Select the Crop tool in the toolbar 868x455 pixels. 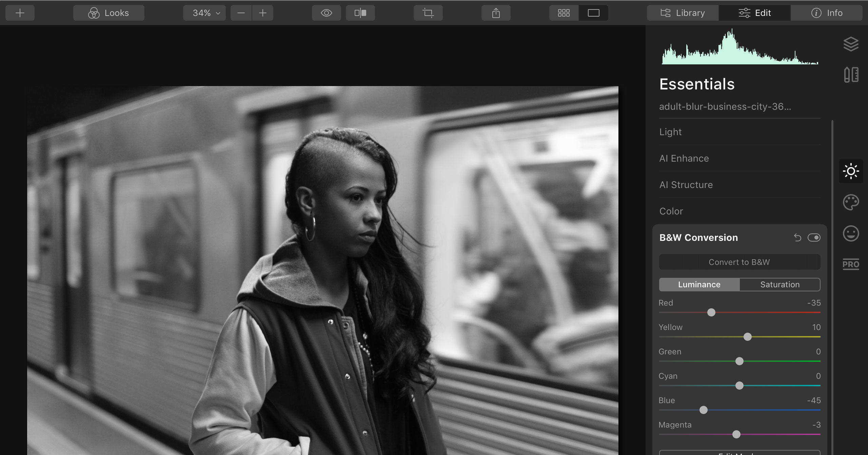428,13
